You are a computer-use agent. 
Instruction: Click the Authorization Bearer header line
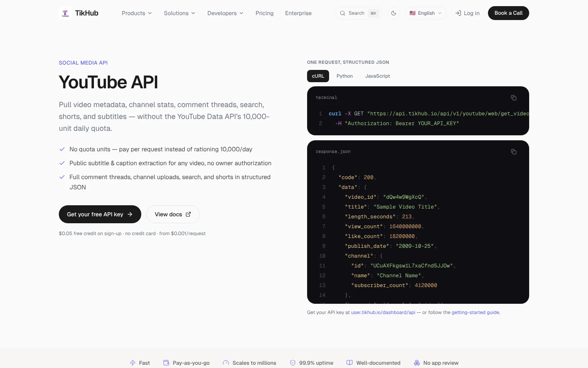tap(397, 123)
